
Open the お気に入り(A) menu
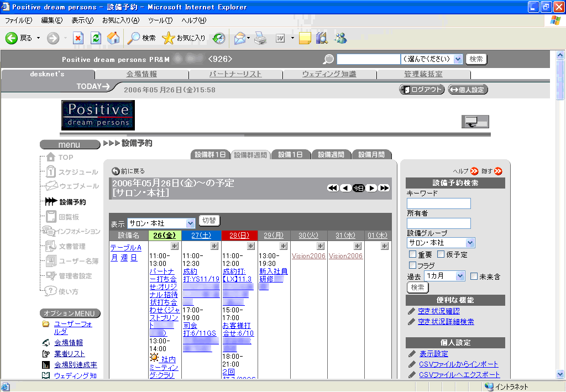point(120,20)
